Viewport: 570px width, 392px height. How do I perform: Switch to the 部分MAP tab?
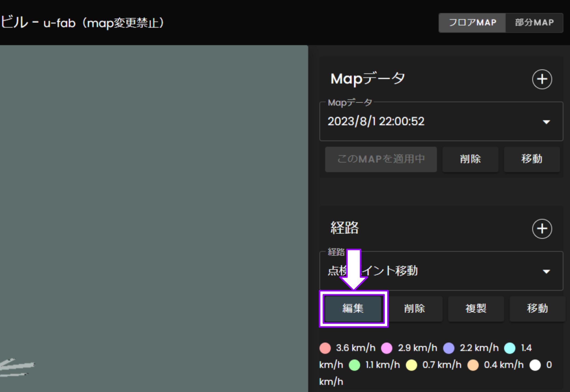point(535,23)
